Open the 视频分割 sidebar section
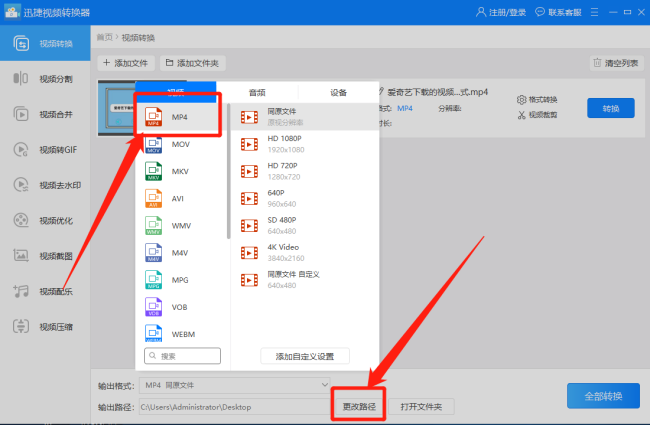 45,79
